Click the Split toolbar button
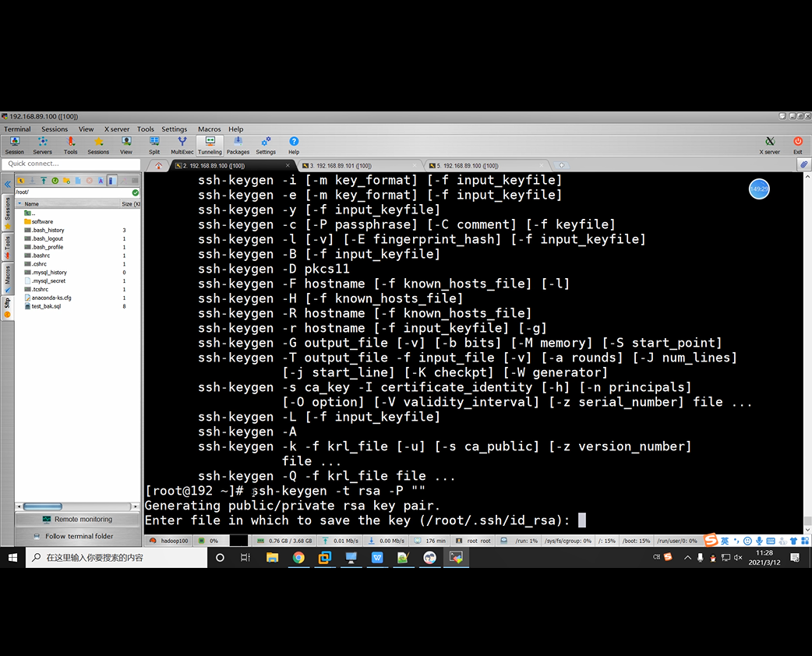This screenshot has height=656, width=812. coord(154,145)
